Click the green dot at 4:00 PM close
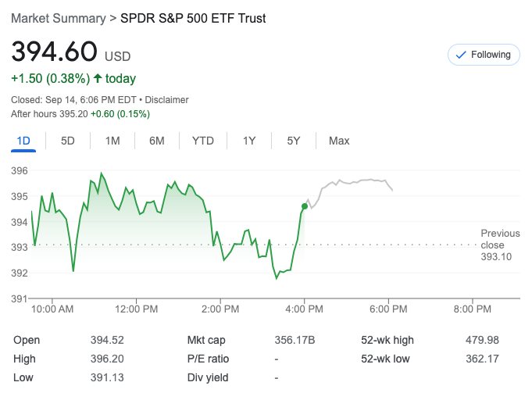This screenshot has width=532, height=393. 304,206
